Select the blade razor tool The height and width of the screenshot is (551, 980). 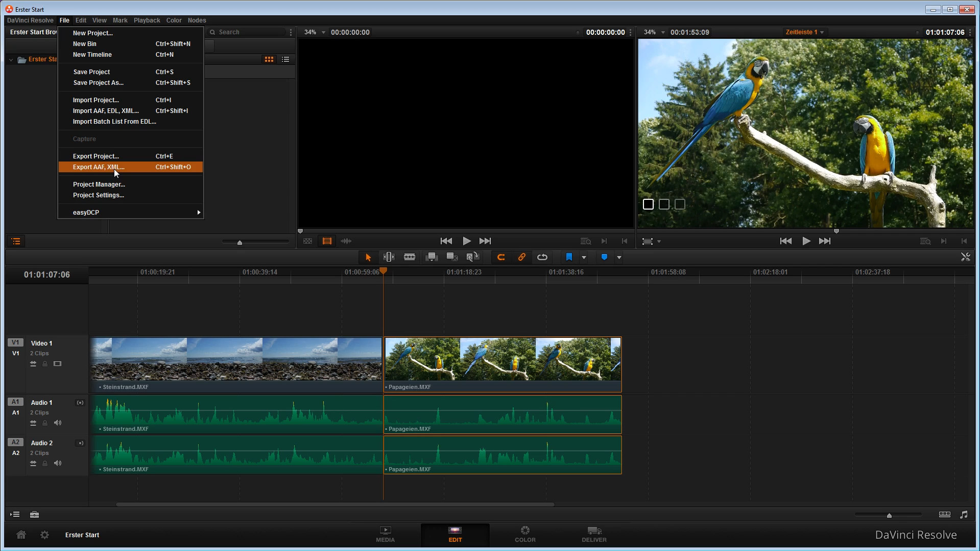pos(410,257)
